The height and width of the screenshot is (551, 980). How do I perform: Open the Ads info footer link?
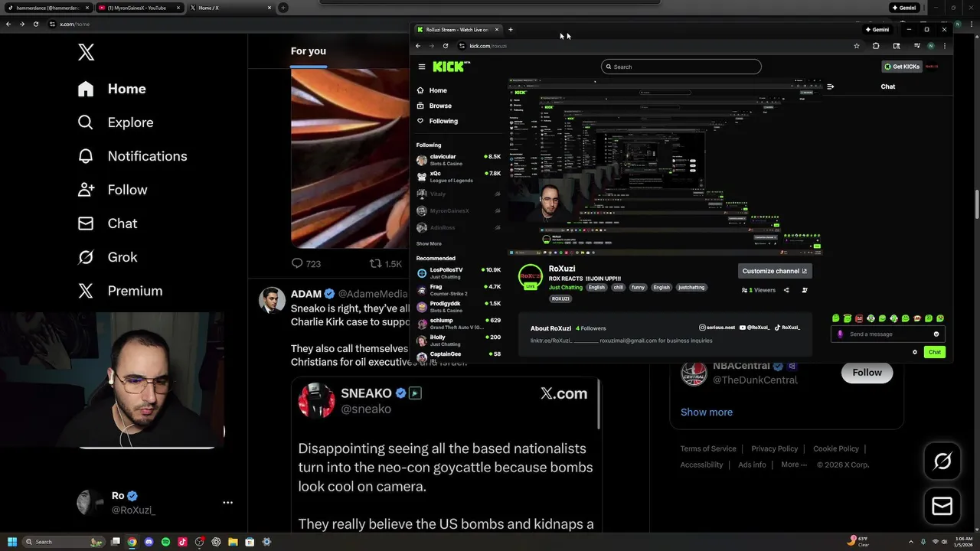tap(752, 465)
